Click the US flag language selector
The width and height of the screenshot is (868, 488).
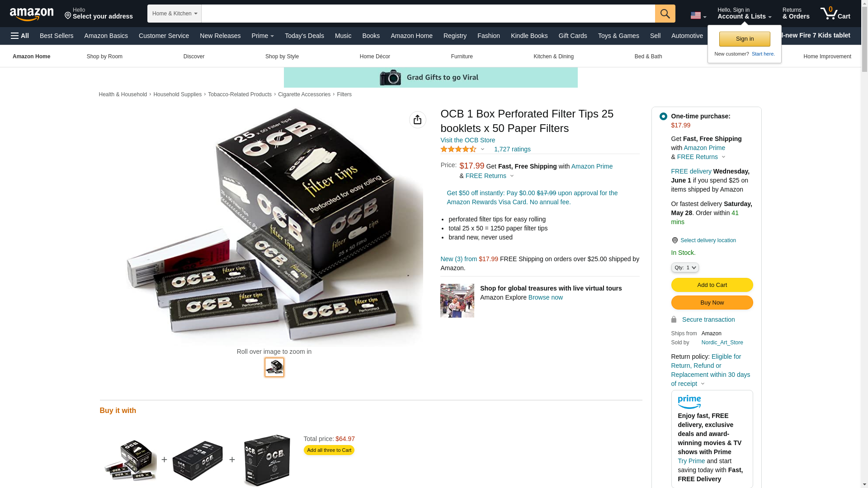pos(698,16)
